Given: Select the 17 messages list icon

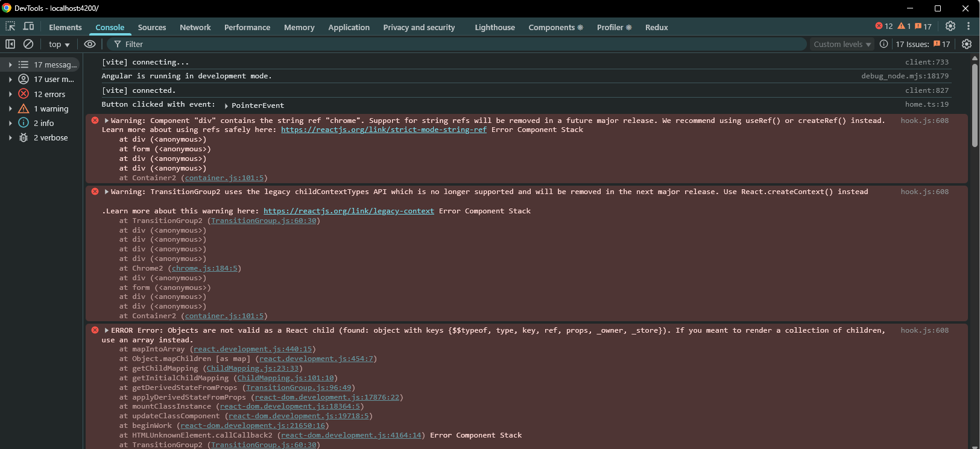Looking at the screenshot, I should click(x=24, y=64).
